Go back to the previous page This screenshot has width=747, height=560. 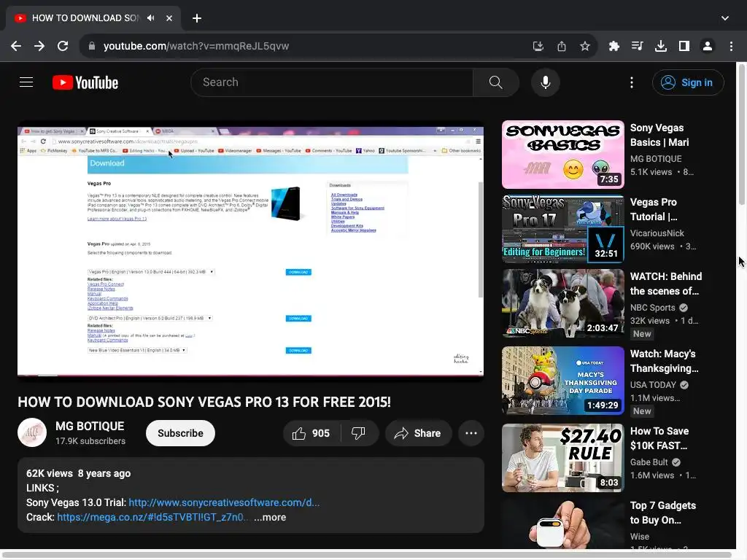[x=16, y=46]
